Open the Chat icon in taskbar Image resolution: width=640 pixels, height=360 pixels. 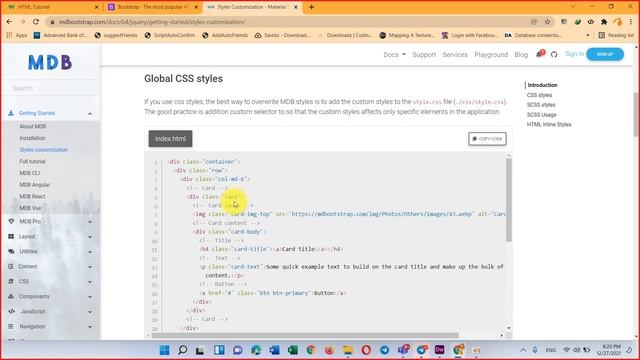click(x=238, y=350)
